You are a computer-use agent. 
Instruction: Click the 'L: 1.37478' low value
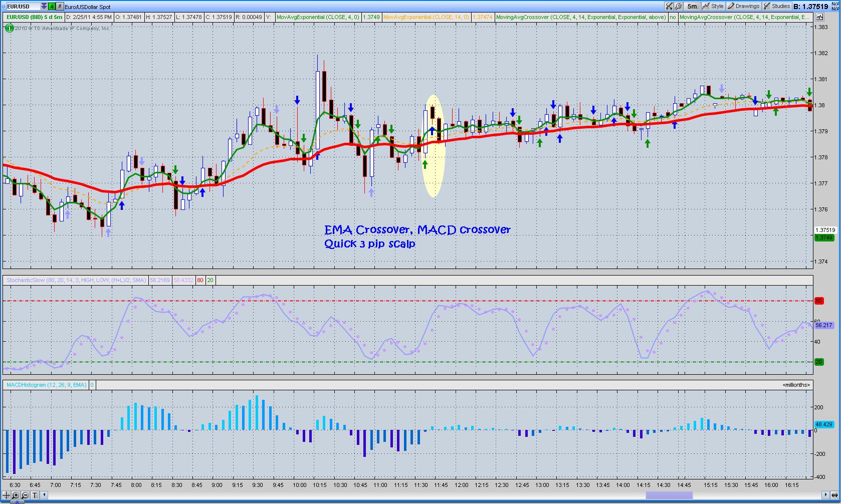pos(189,17)
